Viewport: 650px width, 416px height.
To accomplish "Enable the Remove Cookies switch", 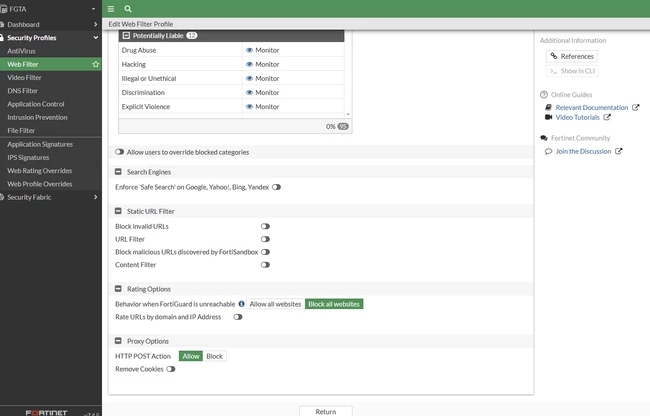I will coord(171,369).
